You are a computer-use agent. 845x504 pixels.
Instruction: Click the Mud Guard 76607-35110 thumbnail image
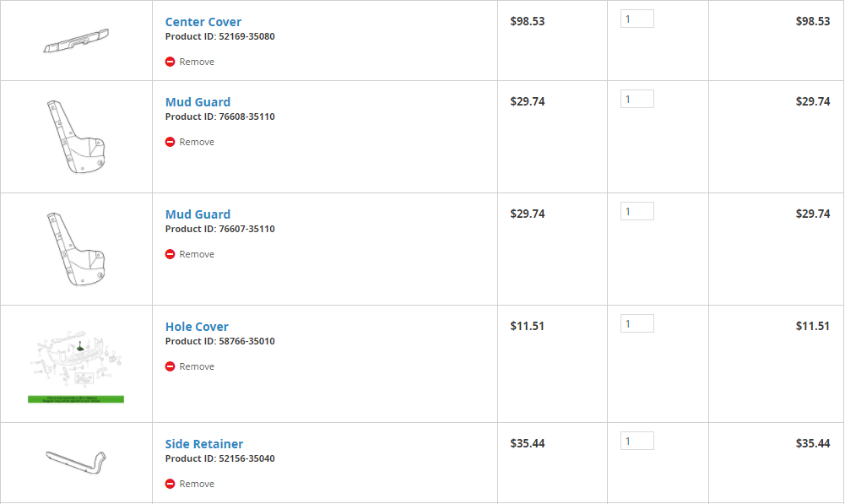[x=76, y=249]
